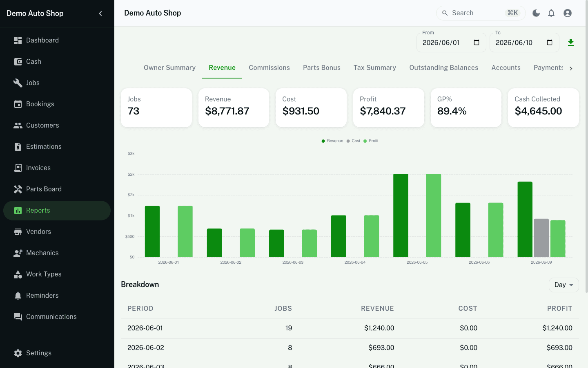Screen dimensions: 588x368
Task: Click the JOBS column header
Action: coord(283,309)
